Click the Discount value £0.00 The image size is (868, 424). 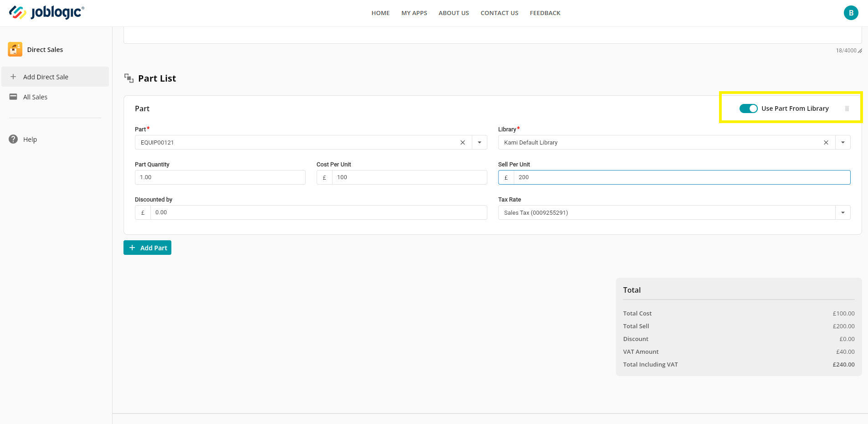847,339
